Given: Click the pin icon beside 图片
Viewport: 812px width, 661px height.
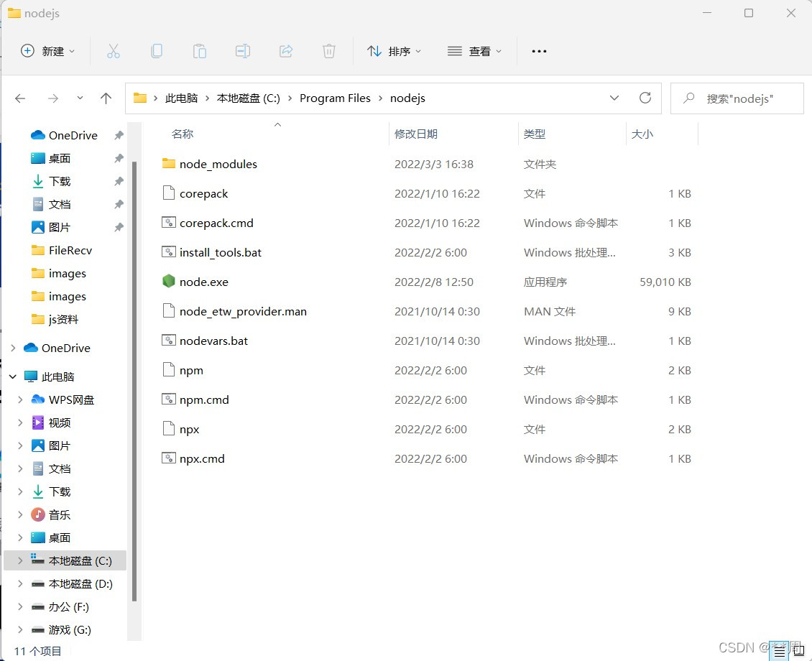Looking at the screenshot, I should coord(119,227).
